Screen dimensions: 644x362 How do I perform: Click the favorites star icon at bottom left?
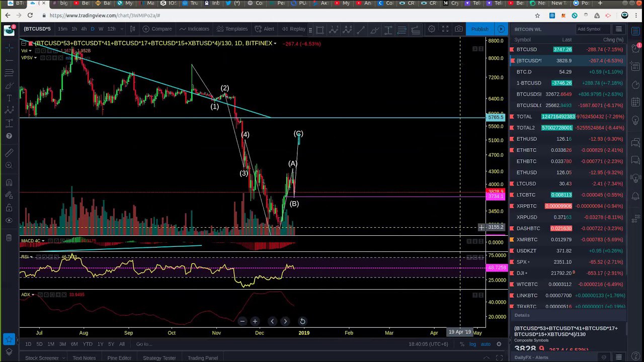click(9, 340)
